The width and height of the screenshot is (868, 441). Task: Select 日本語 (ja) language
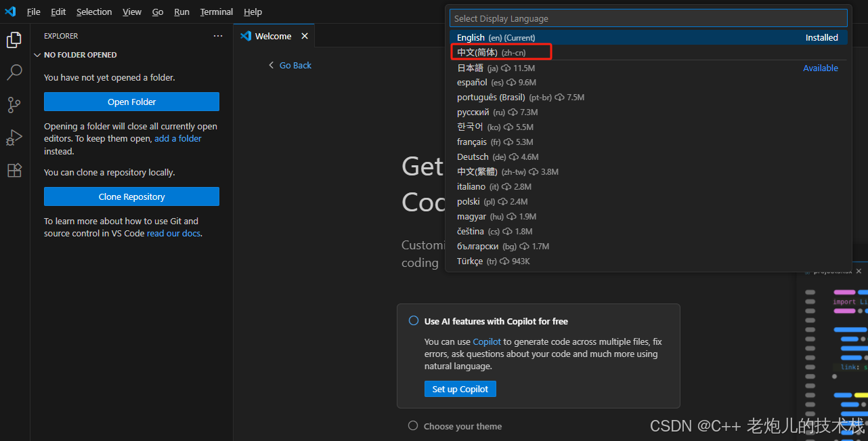pos(649,68)
